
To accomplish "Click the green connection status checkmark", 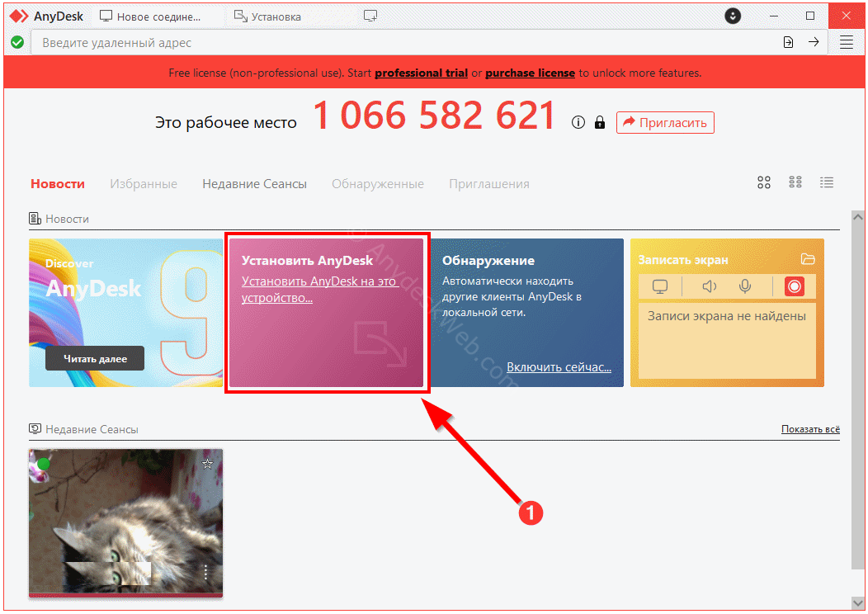I will (x=17, y=42).
